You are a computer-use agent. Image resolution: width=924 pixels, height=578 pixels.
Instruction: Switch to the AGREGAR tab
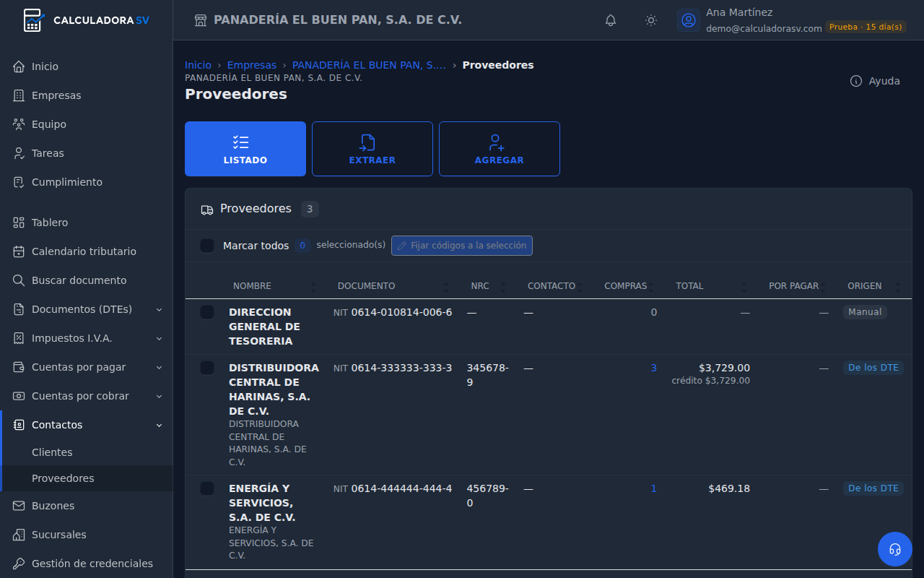[500, 149]
